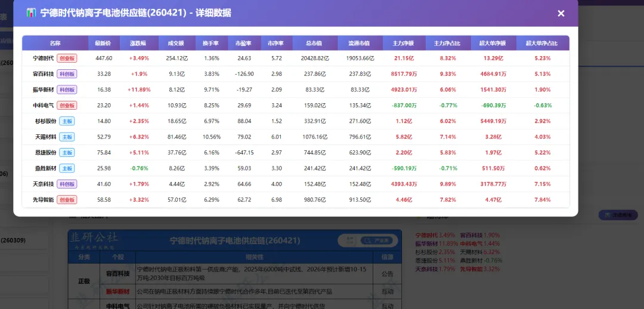Open 中科电气 stock name in dialog table

click(x=44, y=106)
